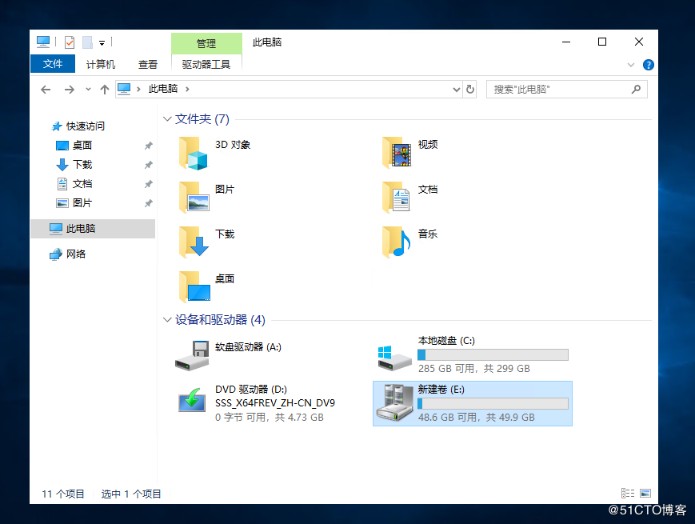695x524 pixels.
Task: Open the 文件 menu tab
Action: 52,64
